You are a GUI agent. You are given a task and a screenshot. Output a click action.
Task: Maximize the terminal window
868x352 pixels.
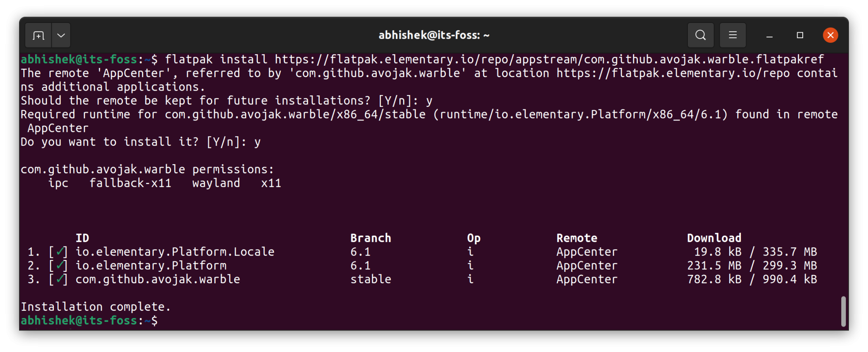pyautogui.click(x=800, y=35)
